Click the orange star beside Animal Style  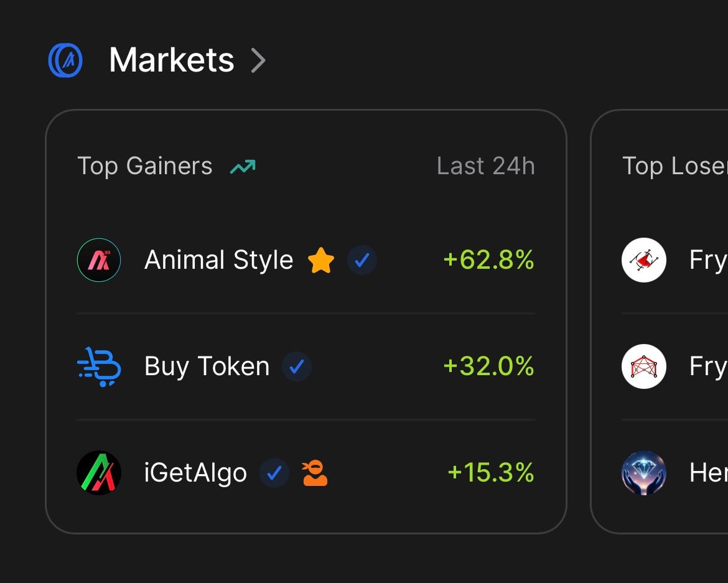(321, 260)
